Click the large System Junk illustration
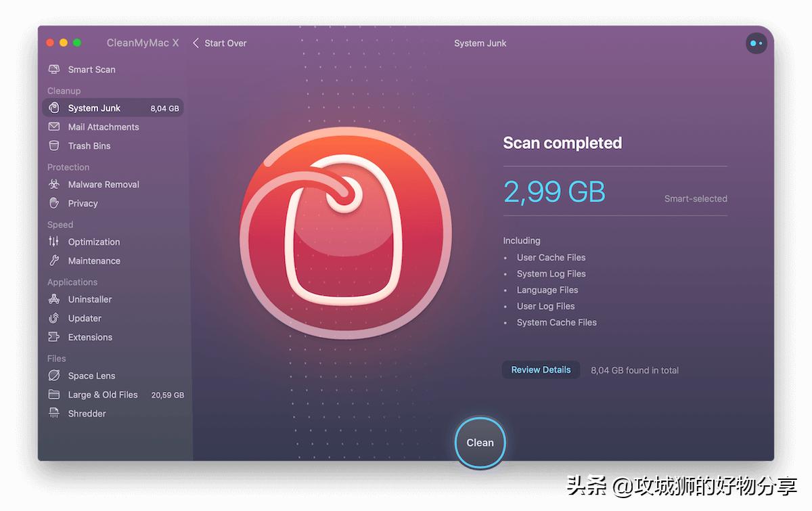Screen dimensions: 812x511 tap(345, 231)
